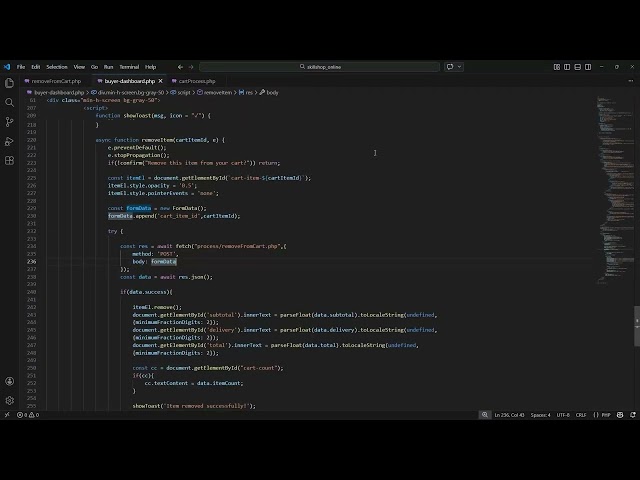This screenshot has height=480, width=640.
Task: Click the res breadcrumb segment
Action: (249, 93)
